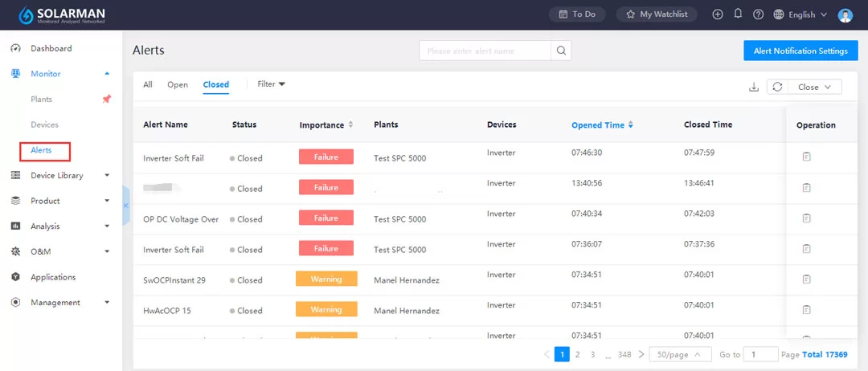The width and height of the screenshot is (868, 371).
Task: Select Dashboard in the sidebar
Action: 51,48
